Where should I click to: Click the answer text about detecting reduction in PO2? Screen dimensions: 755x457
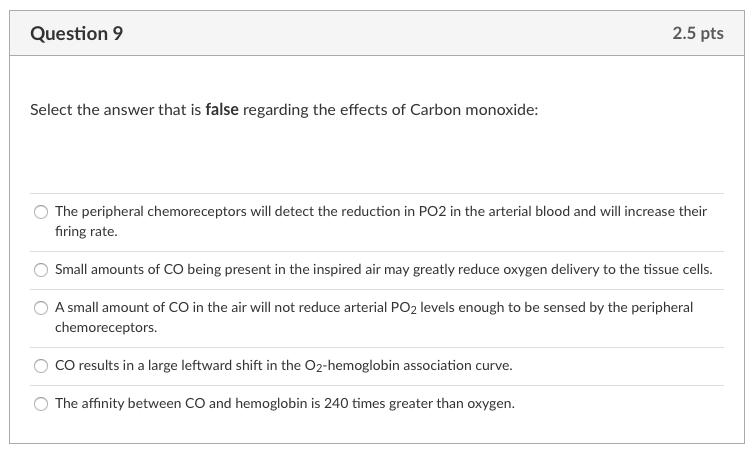tap(380, 212)
